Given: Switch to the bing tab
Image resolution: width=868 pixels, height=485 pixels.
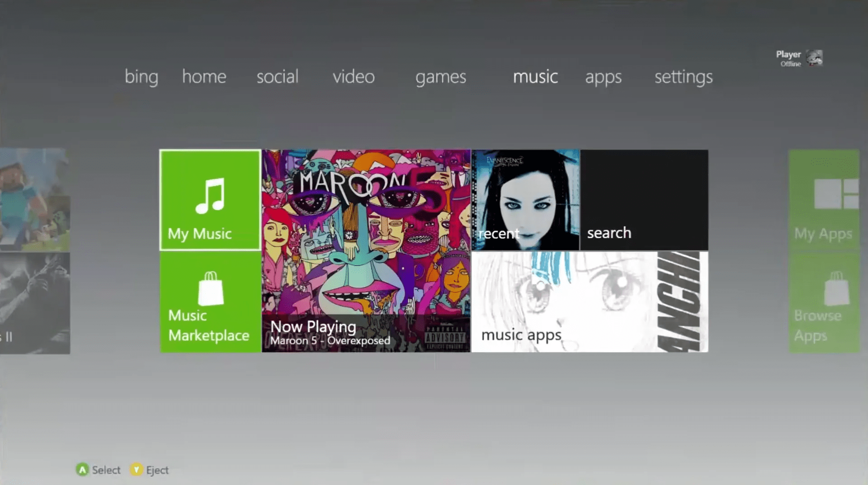Looking at the screenshot, I should [x=142, y=77].
